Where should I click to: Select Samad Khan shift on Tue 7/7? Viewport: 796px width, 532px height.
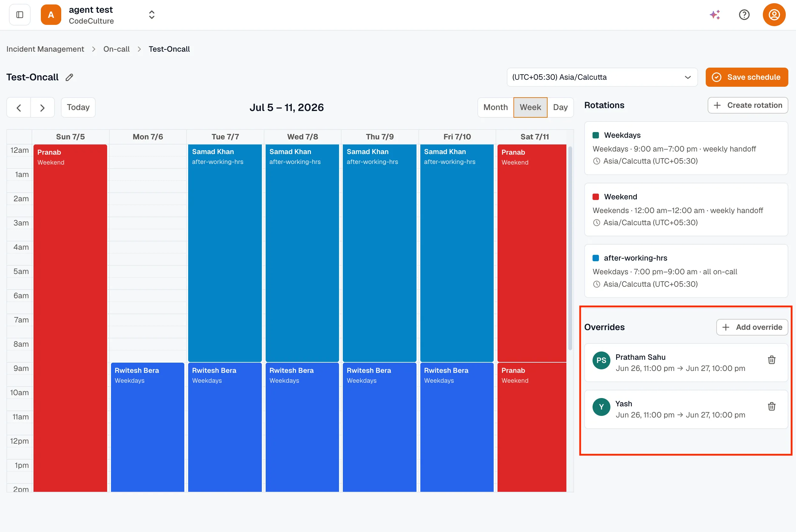pyautogui.click(x=225, y=253)
